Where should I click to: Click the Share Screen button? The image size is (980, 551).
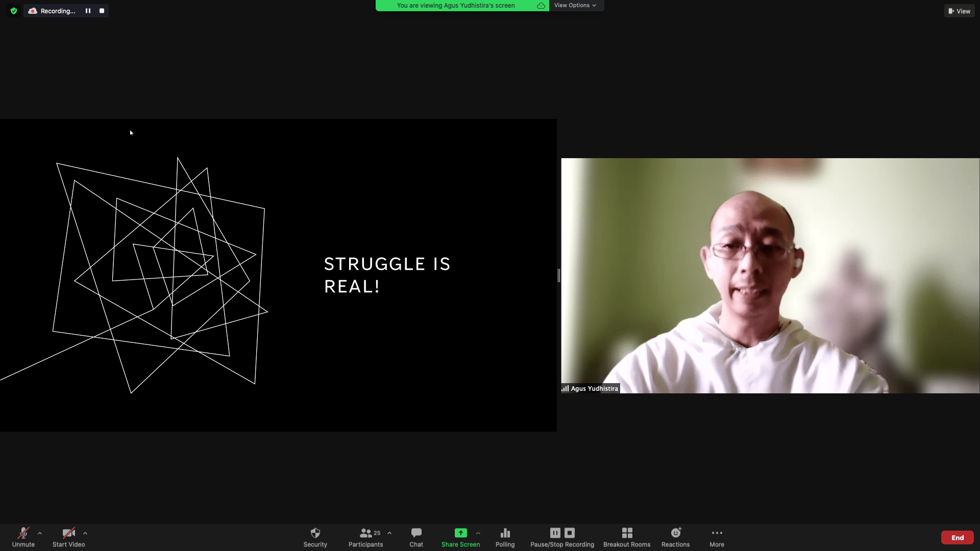tap(460, 537)
